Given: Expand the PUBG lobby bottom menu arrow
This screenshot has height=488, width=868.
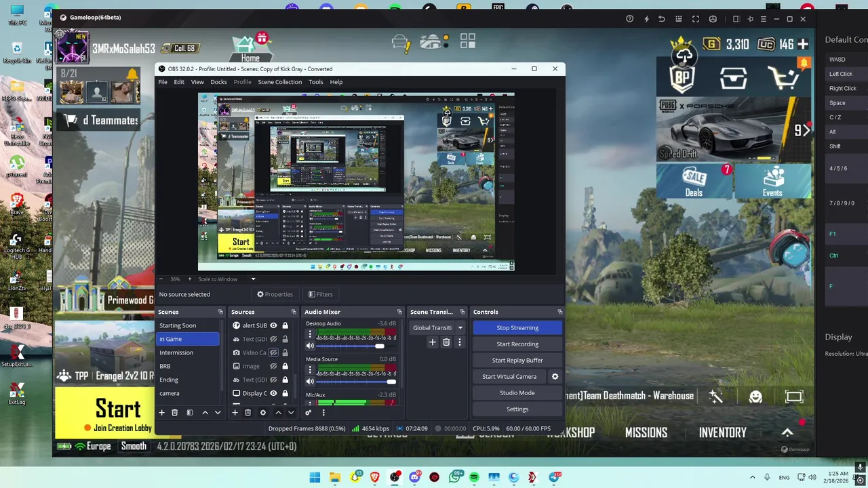Looking at the screenshot, I should (x=787, y=432).
